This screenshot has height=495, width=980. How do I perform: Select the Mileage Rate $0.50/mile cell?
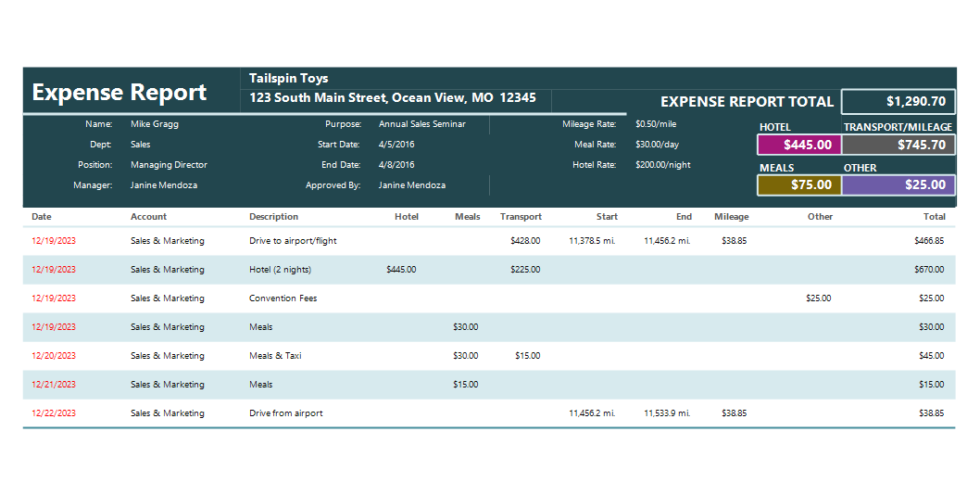[x=656, y=124]
